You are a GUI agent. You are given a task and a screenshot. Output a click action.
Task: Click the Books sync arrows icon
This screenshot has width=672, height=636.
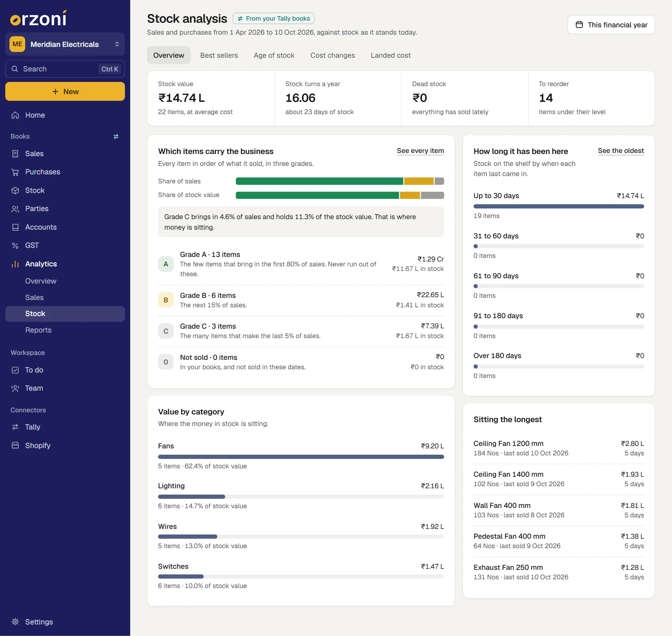coord(116,136)
